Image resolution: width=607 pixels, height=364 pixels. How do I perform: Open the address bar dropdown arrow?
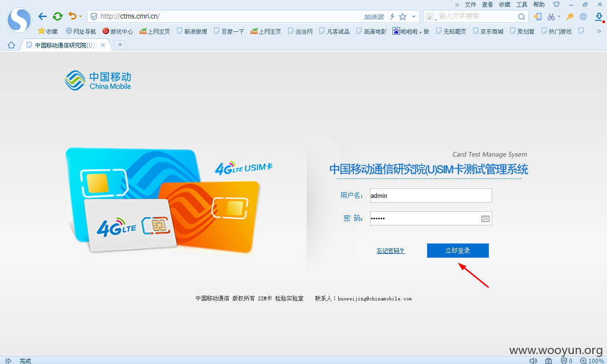[x=413, y=17]
